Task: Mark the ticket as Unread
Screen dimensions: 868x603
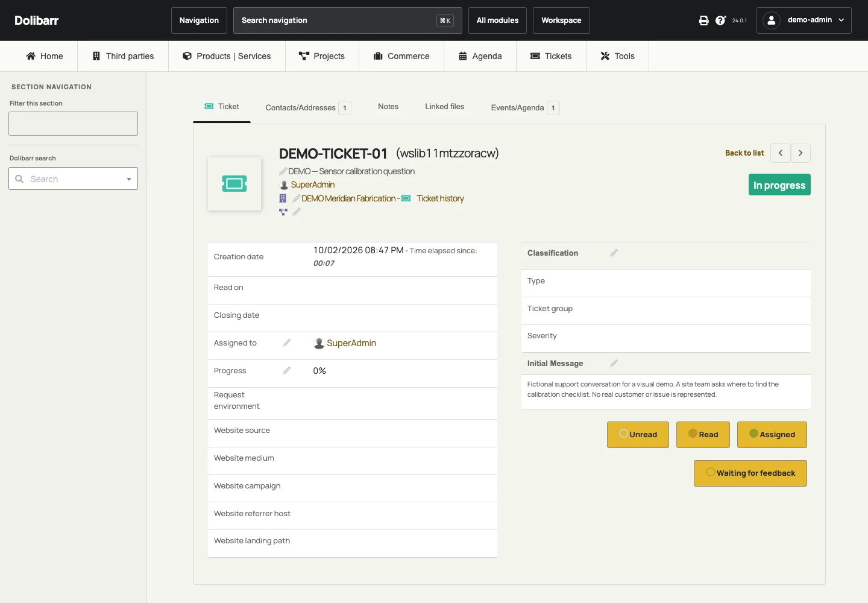Action: pos(638,435)
